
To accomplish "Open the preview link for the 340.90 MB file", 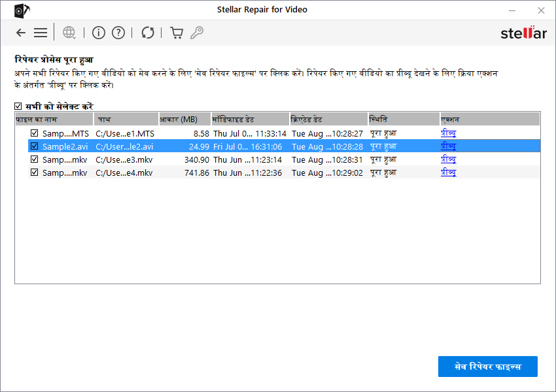I will [448, 159].
